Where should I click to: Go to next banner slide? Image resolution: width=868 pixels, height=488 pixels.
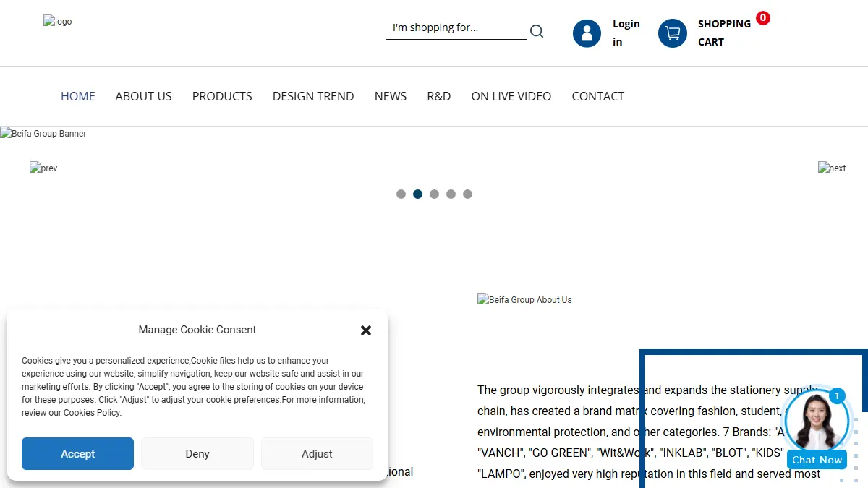[x=832, y=168]
